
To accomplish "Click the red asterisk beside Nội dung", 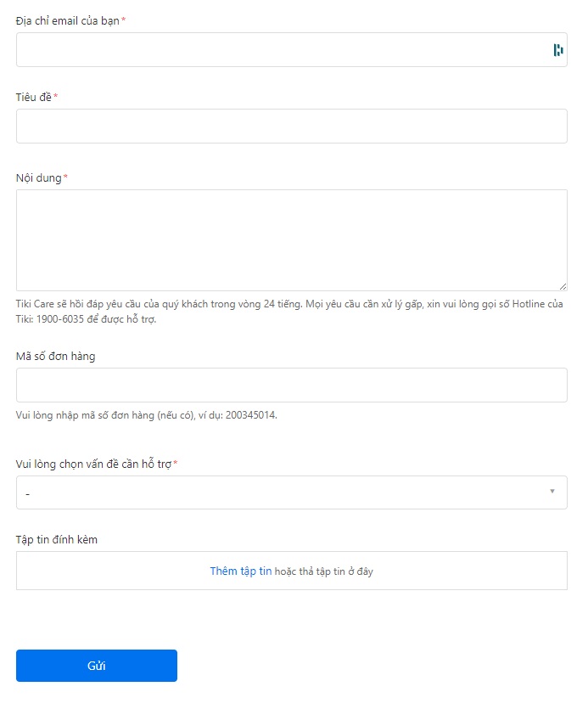I will 66,177.
